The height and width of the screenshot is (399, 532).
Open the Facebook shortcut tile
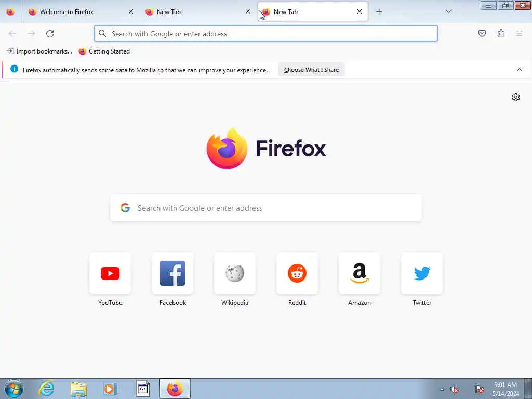coord(172,273)
